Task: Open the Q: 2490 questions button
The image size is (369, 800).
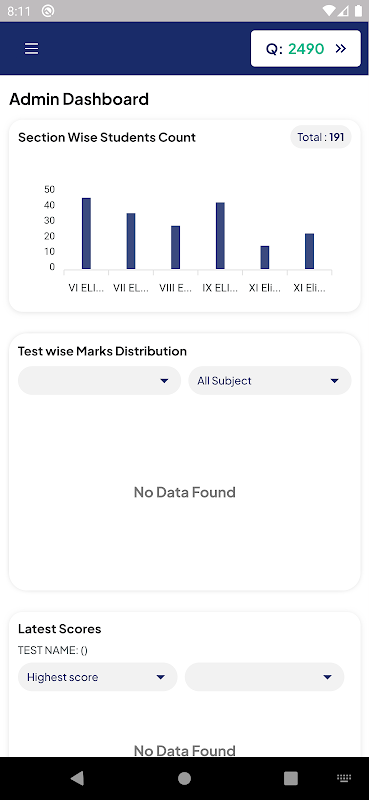Action: (x=306, y=48)
